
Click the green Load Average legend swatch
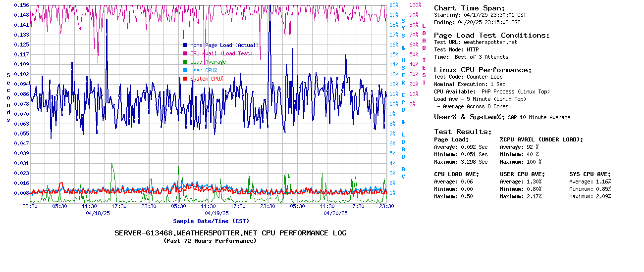point(185,62)
